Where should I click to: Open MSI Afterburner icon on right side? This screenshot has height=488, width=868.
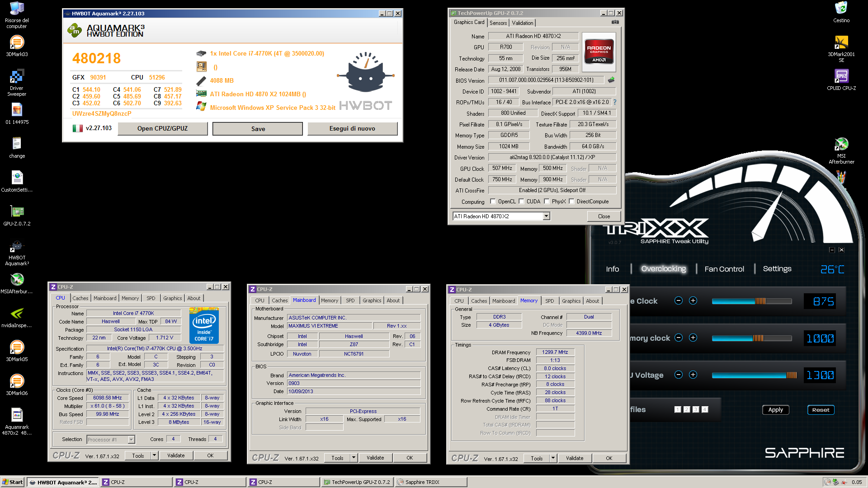pos(841,150)
